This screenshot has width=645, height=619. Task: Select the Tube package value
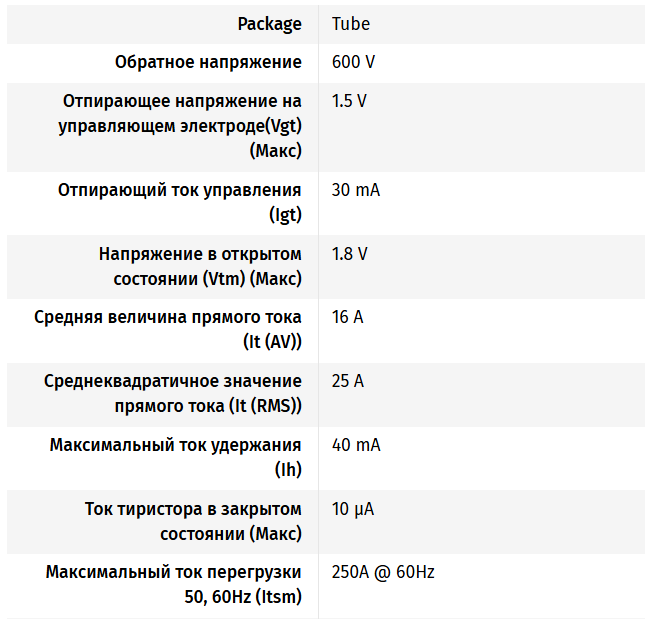tap(350, 23)
